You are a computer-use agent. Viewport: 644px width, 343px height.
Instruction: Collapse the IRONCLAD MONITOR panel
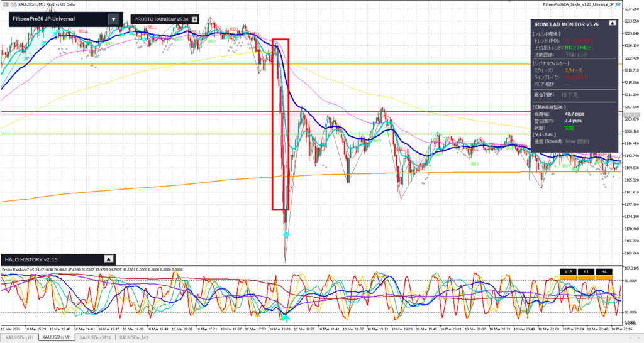[x=612, y=23]
